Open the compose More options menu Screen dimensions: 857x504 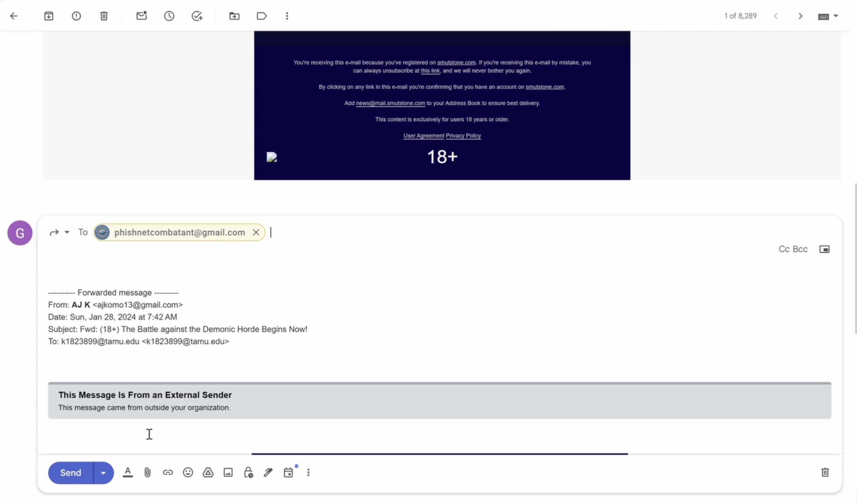coord(308,473)
